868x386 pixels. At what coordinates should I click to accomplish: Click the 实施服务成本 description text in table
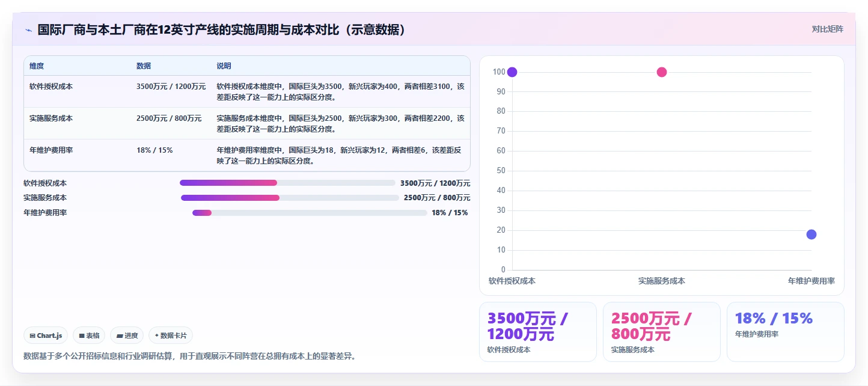point(340,123)
